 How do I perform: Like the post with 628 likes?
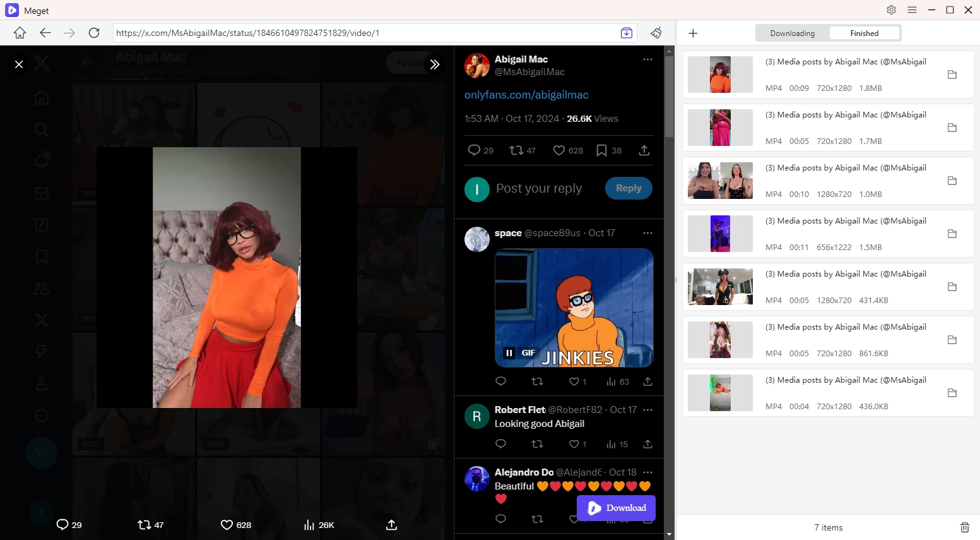click(x=568, y=150)
